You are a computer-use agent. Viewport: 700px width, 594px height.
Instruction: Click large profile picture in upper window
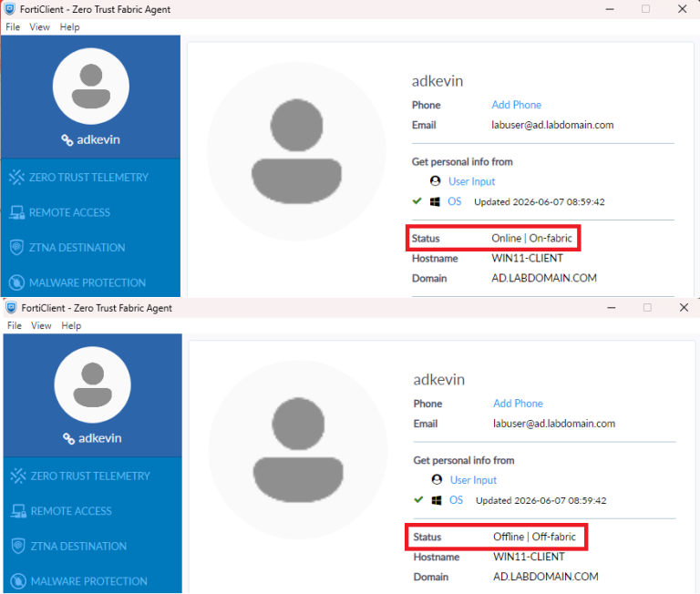[x=296, y=152]
